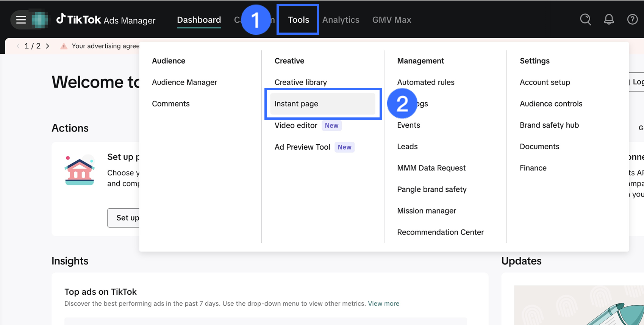The width and height of the screenshot is (644, 325).
Task: Click the pixelated account avatar
Action: pos(39,20)
